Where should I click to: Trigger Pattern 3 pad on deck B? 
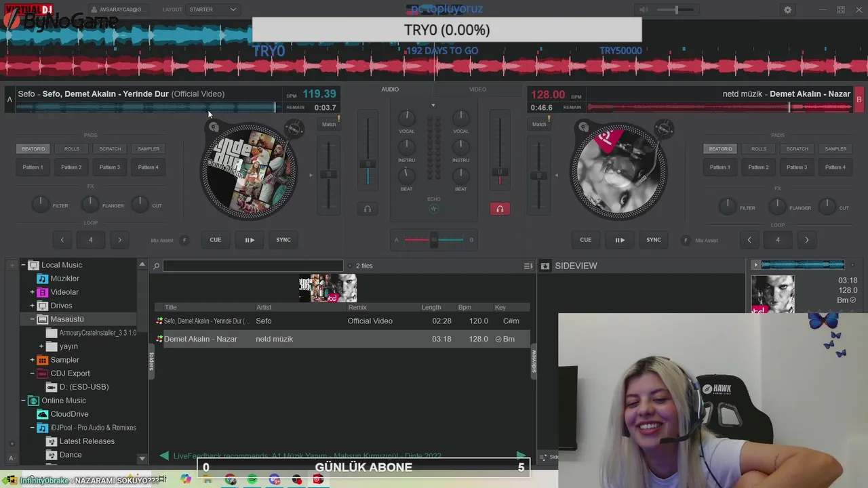click(797, 167)
